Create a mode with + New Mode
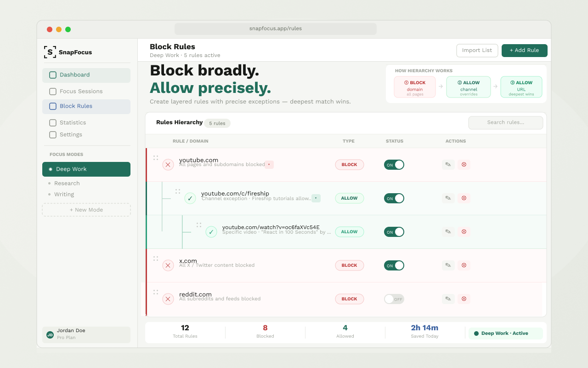Image resolution: width=588 pixels, height=368 pixels. coord(86,210)
